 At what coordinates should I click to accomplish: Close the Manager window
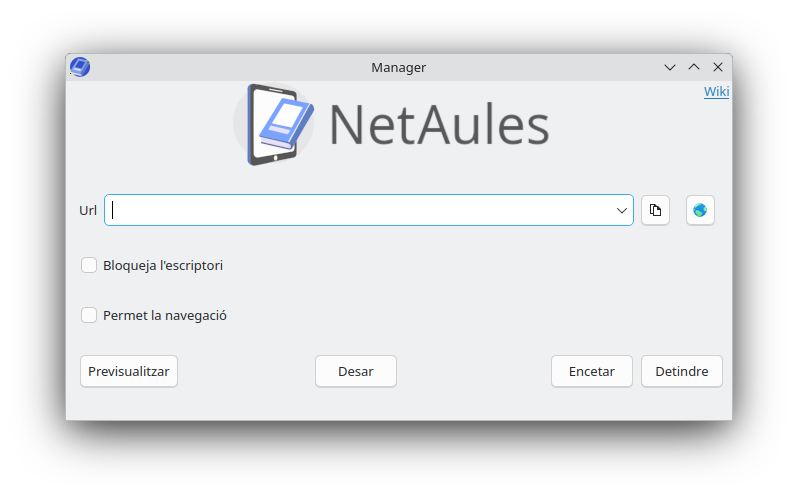pos(718,67)
